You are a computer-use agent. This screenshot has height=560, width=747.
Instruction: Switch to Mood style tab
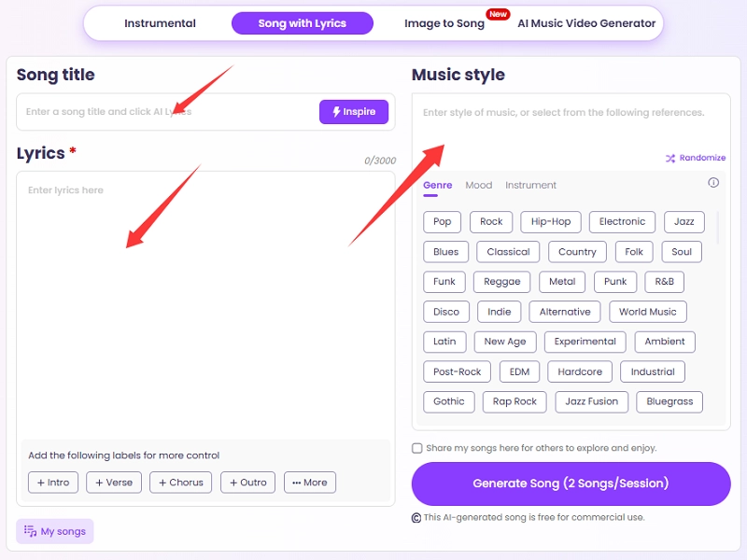tap(478, 185)
